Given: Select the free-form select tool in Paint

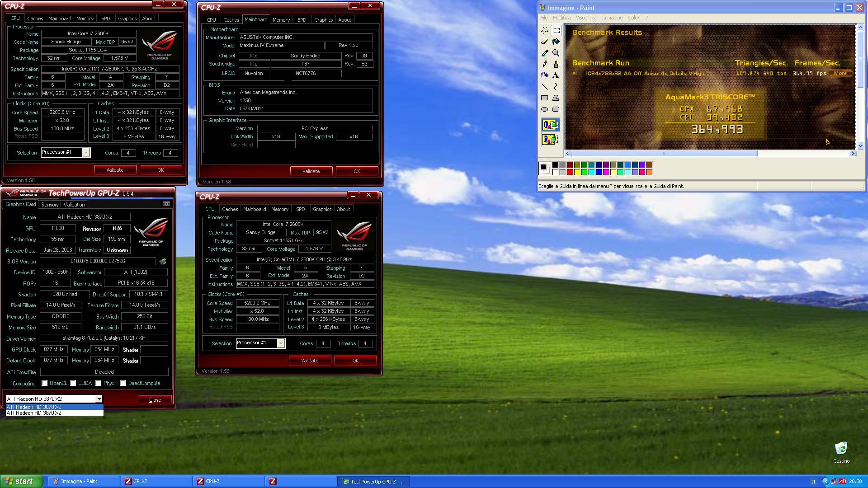Looking at the screenshot, I should pyautogui.click(x=545, y=30).
